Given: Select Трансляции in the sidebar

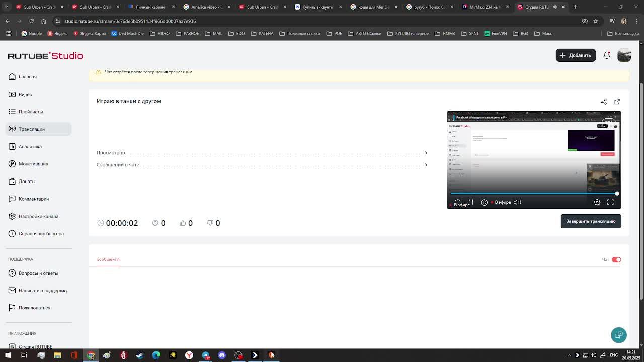Looking at the screenshot, I should click(38, 129).
